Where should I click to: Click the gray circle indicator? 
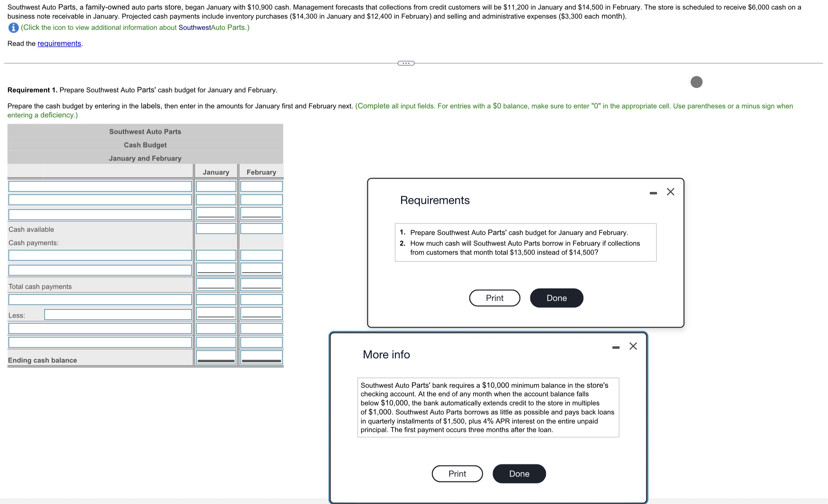[696, 82]
